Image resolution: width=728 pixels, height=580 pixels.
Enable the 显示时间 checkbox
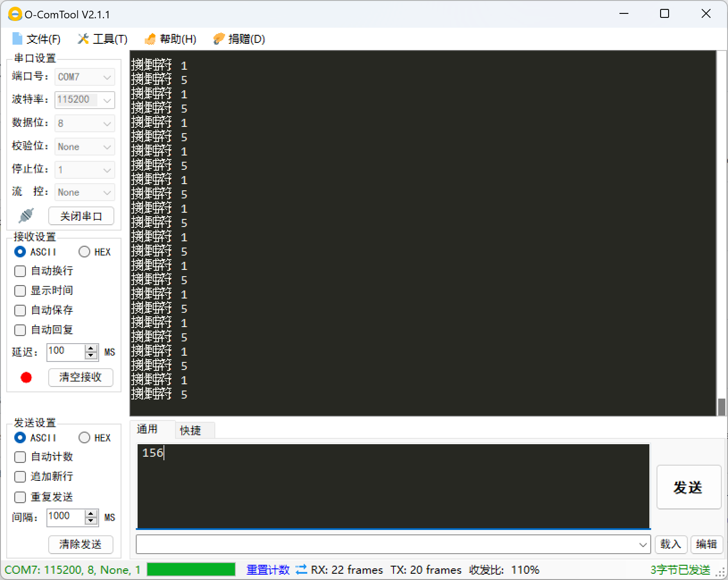pyautogui.click(x=20, y=290)
